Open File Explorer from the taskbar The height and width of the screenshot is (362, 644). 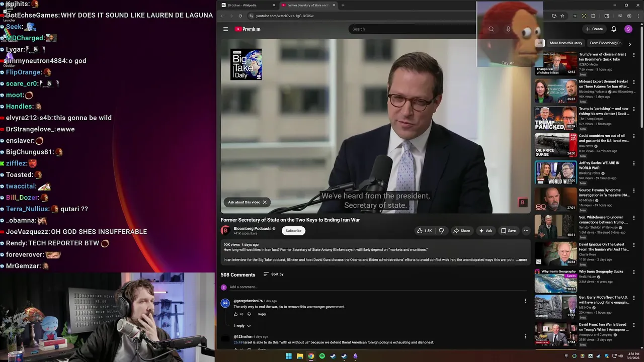tap(300, 356)
